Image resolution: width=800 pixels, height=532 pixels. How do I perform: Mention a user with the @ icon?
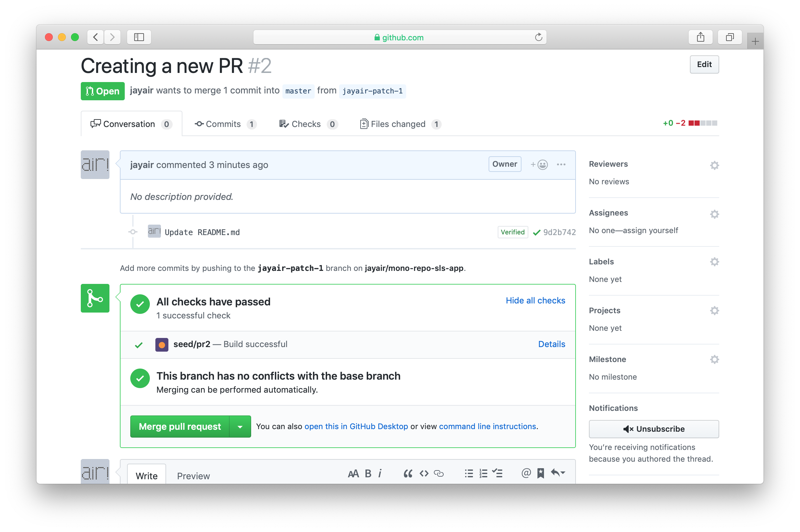pos(525,473)
